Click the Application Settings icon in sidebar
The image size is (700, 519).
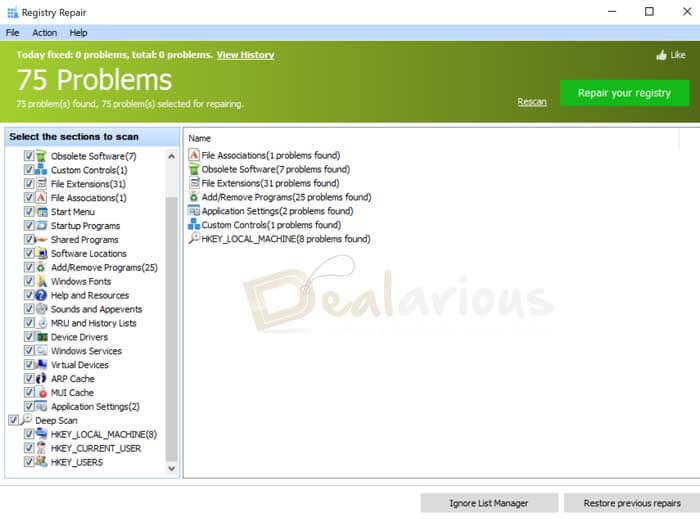pyautogui.click(x=41, y=406)
